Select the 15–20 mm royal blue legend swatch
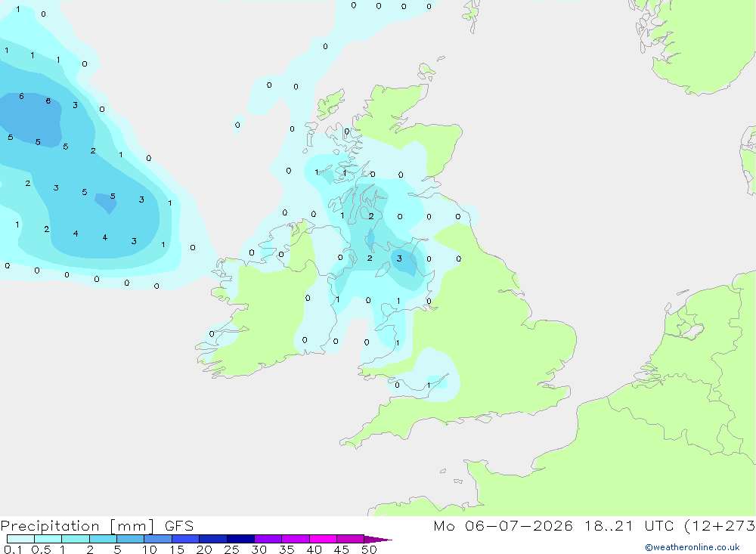Screen dimensions: 756x554 click(x=186, y=539)
